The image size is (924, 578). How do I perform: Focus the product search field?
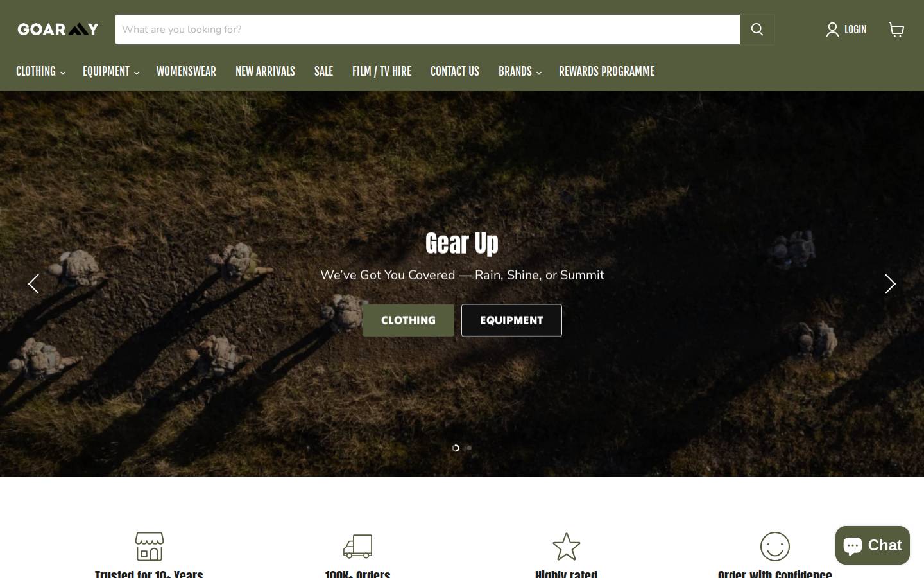(427, 30)
